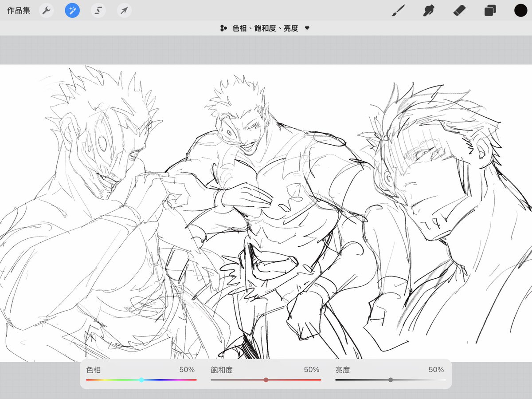
Task: Open the Actions wrench menu
Action: tap(47, 11)
